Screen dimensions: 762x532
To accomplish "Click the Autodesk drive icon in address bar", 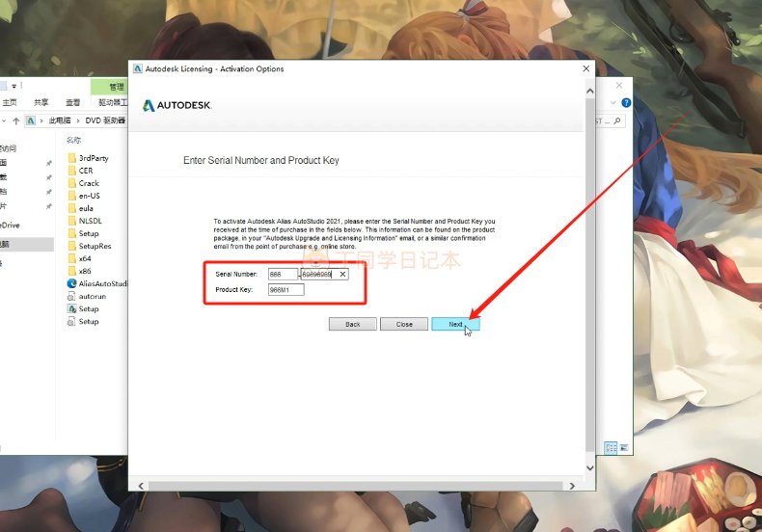I will click(31, 120).
